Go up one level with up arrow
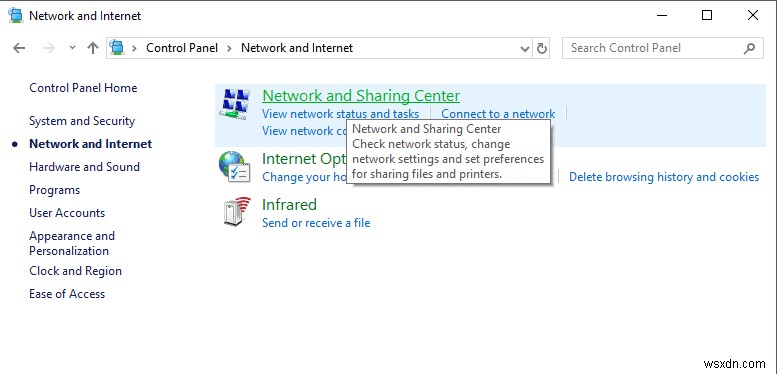The width and height of the screenshot is (777, 374). [x=93, y=48]
